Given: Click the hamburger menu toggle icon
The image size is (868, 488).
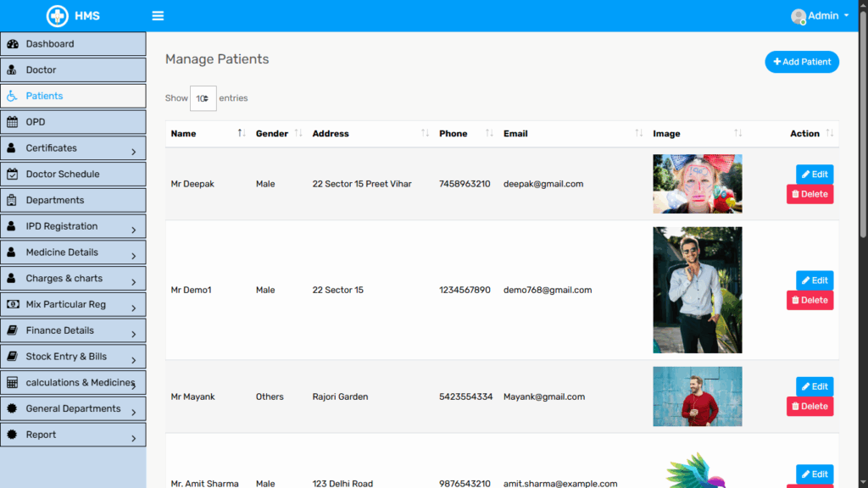Looking at the screenshot, I should [158, 16].
